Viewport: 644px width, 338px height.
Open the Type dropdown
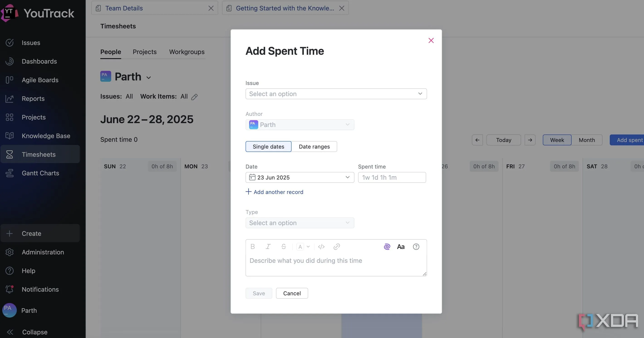(300, 223)
